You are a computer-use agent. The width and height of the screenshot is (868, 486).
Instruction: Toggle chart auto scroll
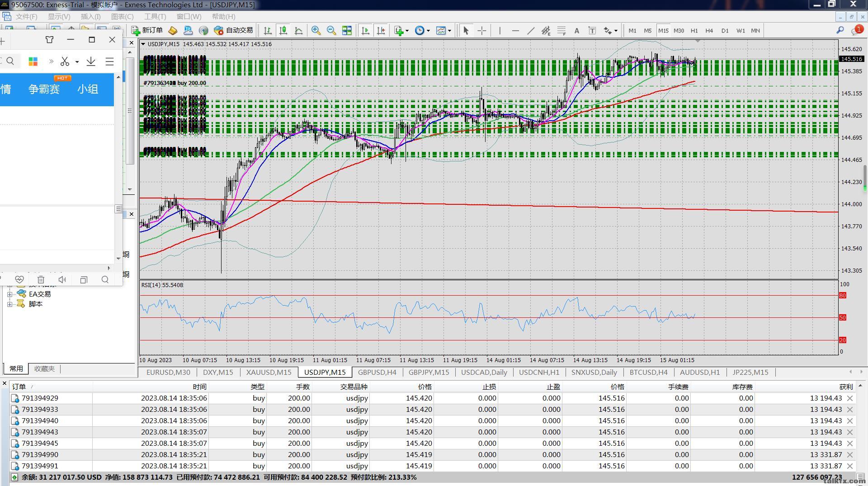point(365,30)
